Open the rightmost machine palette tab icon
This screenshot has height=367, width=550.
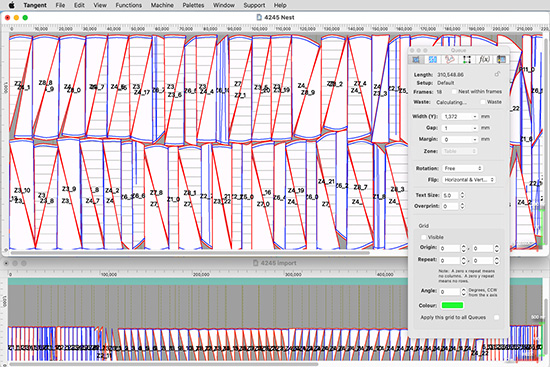pyautogui.click(x=501, y=60)
